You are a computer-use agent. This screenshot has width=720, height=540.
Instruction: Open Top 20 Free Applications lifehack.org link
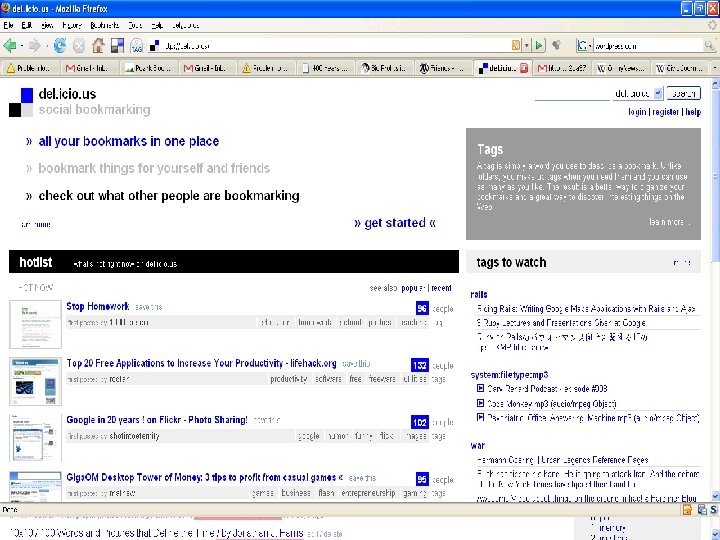pos(201,363)
